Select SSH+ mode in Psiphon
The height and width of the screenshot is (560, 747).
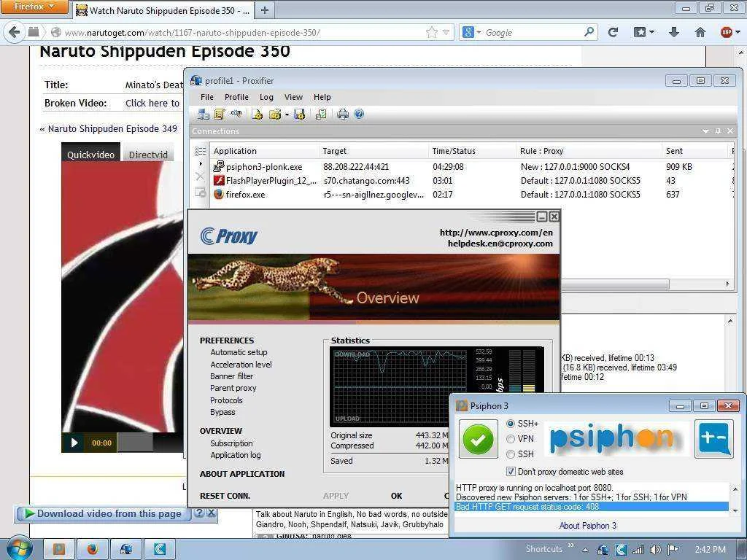511,424
